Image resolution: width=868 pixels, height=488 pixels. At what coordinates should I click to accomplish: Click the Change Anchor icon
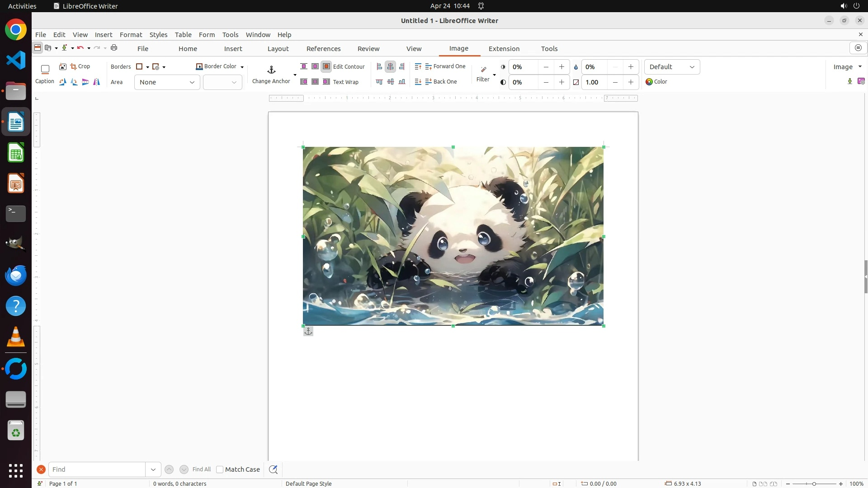(x=271, y=70)
